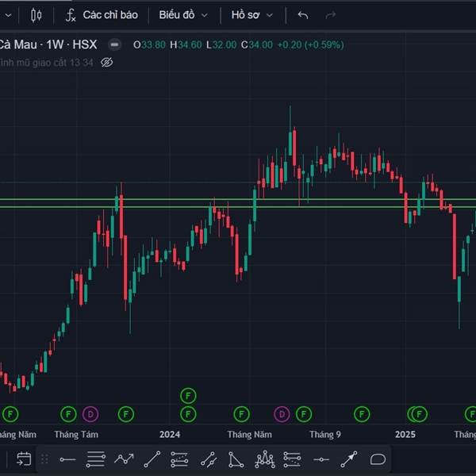Viewport: 476px width, 476px height.
Task: Select the horizontal ray drawing tool
Action: [67, 459]
